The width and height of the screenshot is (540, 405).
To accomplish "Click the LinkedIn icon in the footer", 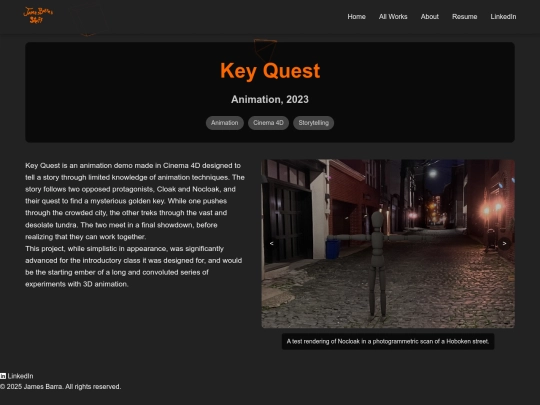I will 3,376.
